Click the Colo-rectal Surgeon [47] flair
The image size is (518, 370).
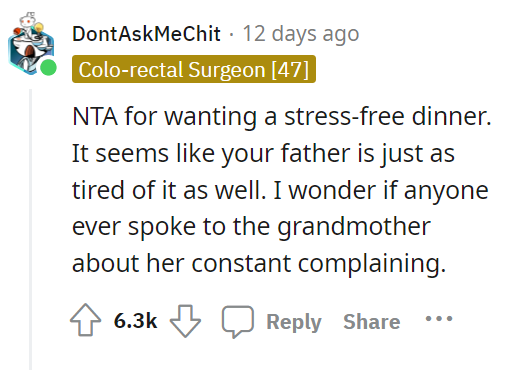coord(194,69)
